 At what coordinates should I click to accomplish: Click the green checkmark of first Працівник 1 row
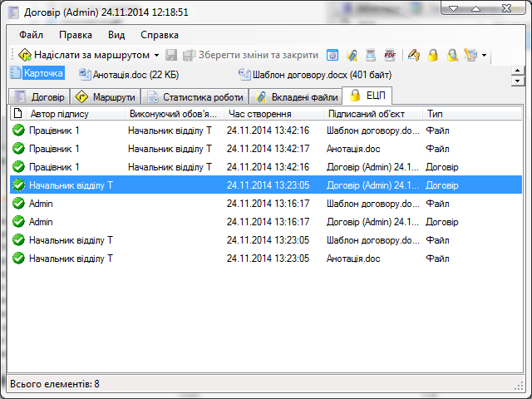[18, 131]
